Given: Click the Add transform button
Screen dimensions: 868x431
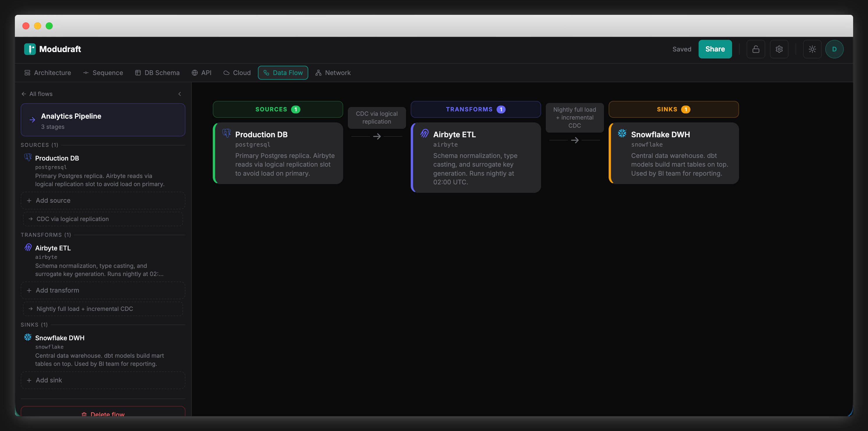Looking at the screenshot, I should pyautogui.click(x=103, y=291).
